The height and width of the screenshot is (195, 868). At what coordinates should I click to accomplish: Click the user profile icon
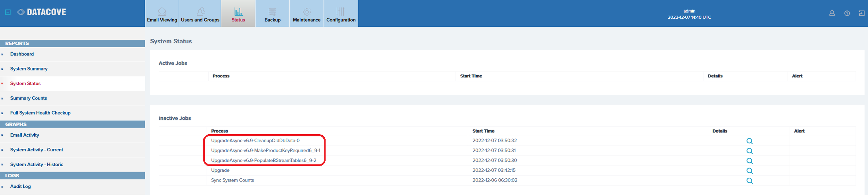click(x=832, y=13)
